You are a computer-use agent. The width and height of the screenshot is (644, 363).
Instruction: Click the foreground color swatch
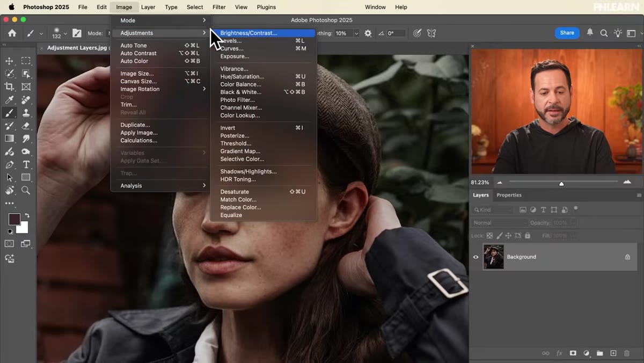pos(14,219)
